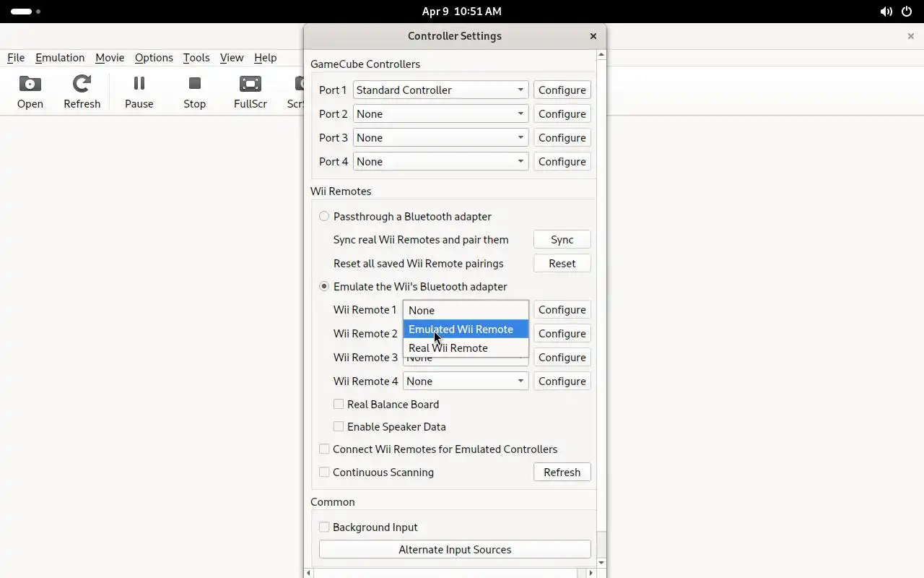This screenshot has height=578, width=924.
Task: Open the Port 3 dropdown
Action: coord(440,137)
